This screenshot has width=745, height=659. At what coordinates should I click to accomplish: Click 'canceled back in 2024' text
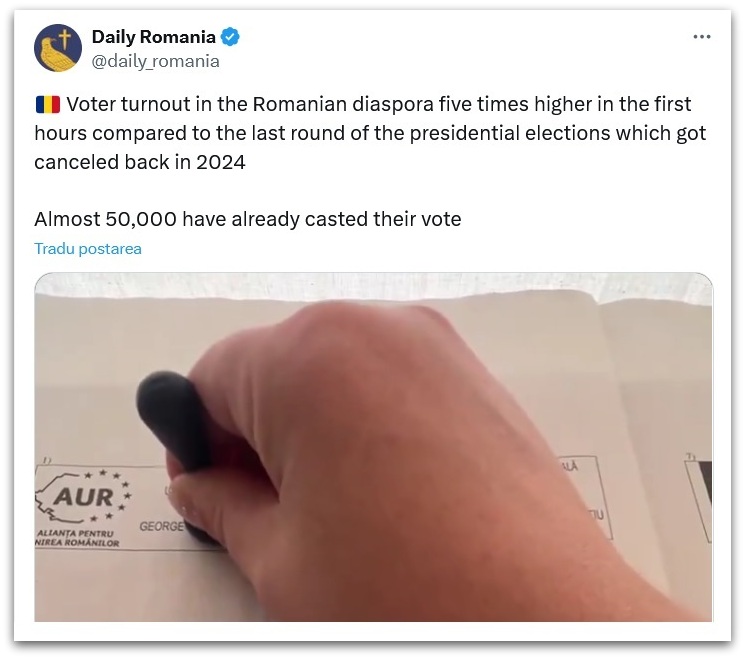(140, 162)
